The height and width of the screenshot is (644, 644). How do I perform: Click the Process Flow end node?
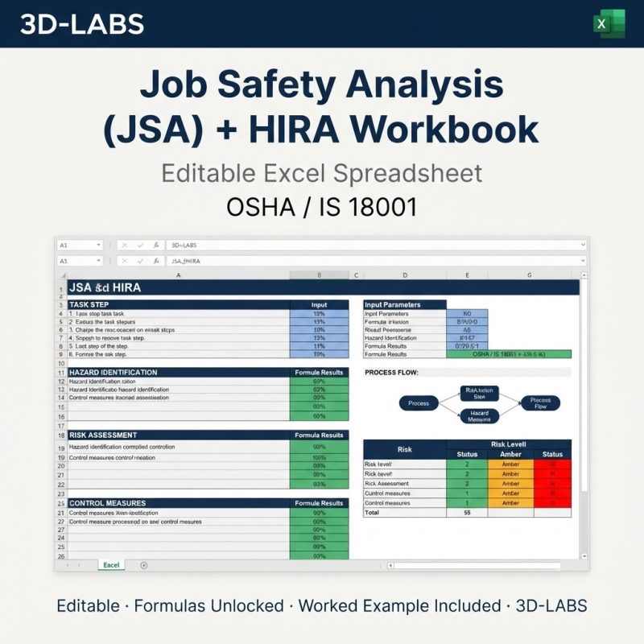click(540, 403)
